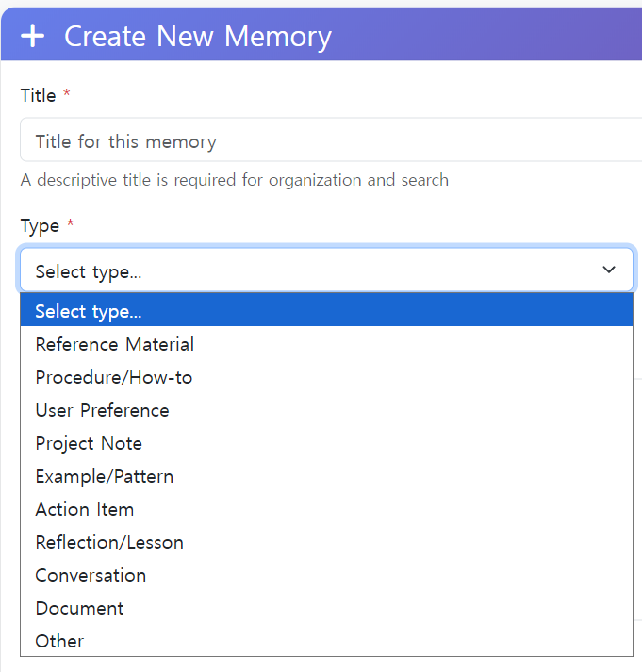Image resolution: width=642 pixels, height=672 pixels.
Task: Choose User Preference as memory type
Action: pos(103,410)
